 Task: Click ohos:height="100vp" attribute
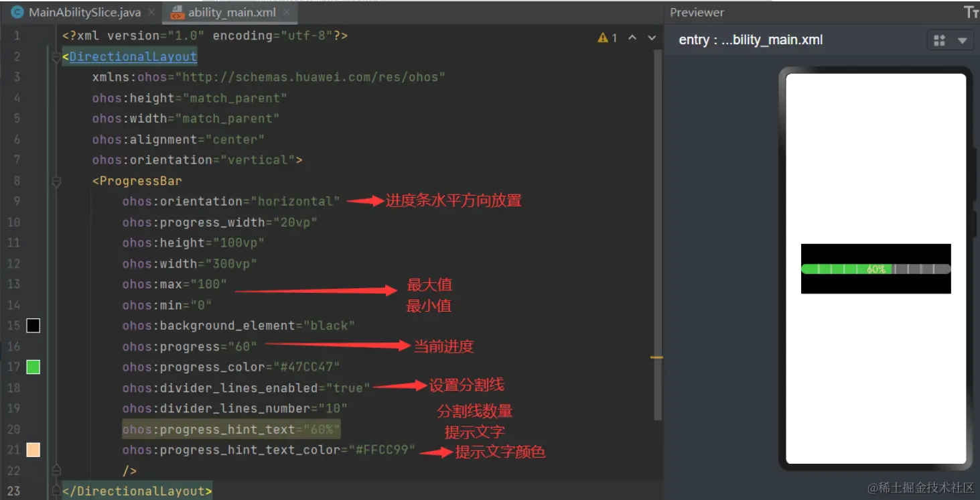click(193, 243)
